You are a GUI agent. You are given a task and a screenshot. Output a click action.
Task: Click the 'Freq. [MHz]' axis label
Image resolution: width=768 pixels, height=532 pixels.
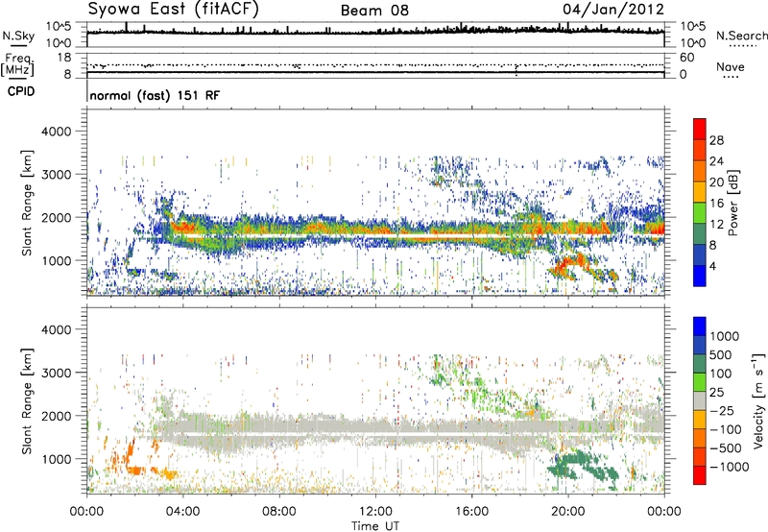click(17, 64)
